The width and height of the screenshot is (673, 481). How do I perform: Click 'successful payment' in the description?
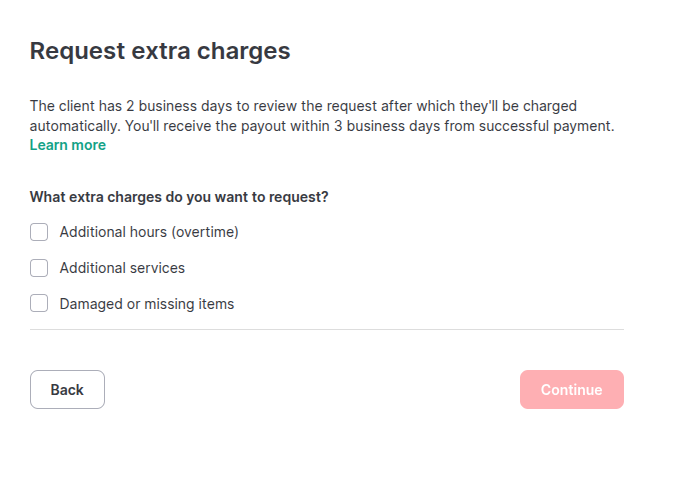point(547,126)
